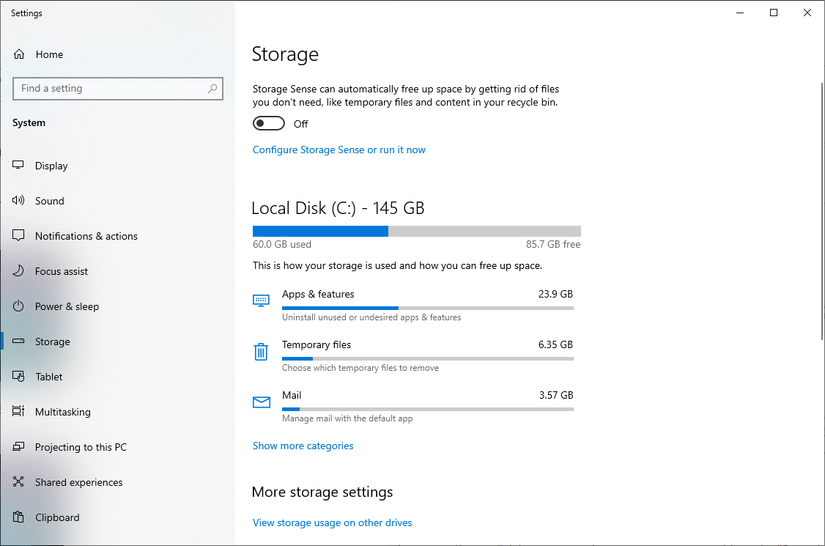Click the 23.9 GB size value

coord(556,294)
